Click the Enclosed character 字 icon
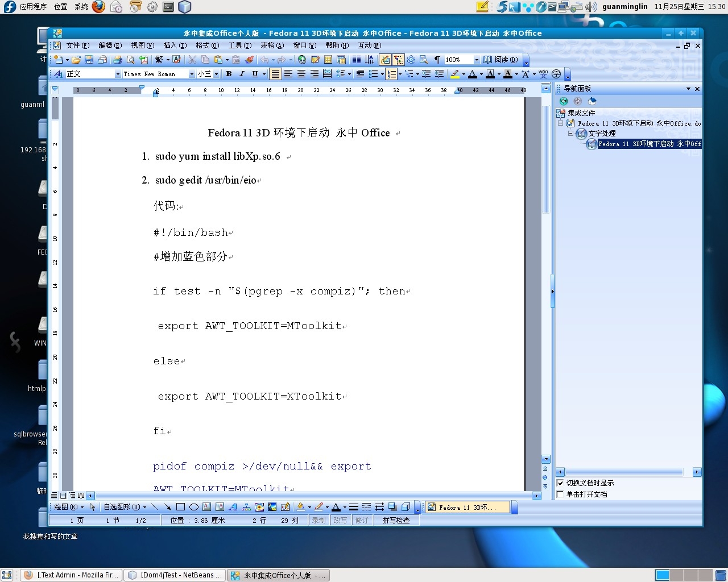The width and height of the screenshot is (728, 582). pos(556,74)
